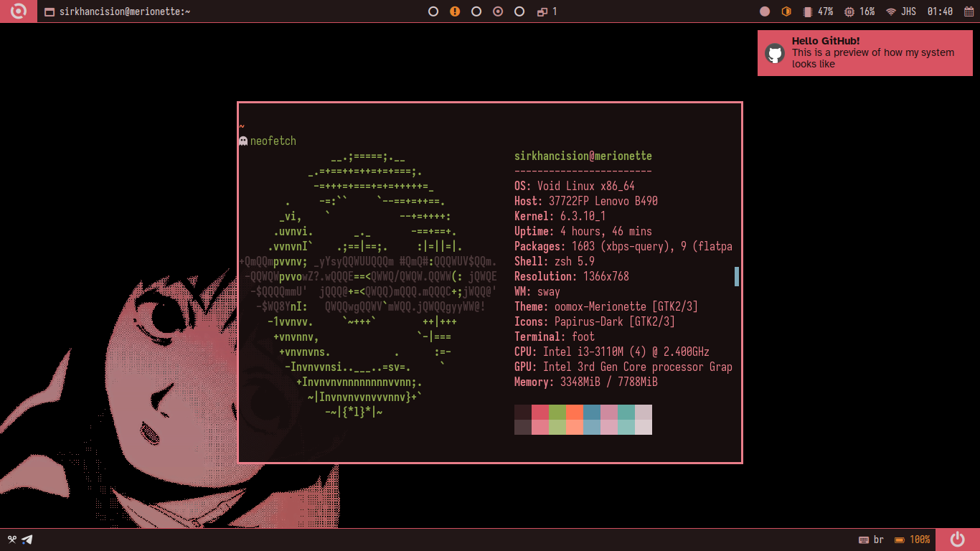Click the CPU: Intel i3-3110M line
Image resolution: width=980 pixels, height=551 pixels.
612,352
